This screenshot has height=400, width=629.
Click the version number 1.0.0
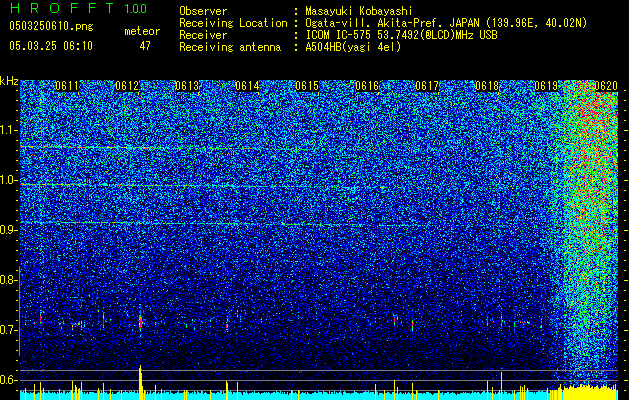pos(136,8)
